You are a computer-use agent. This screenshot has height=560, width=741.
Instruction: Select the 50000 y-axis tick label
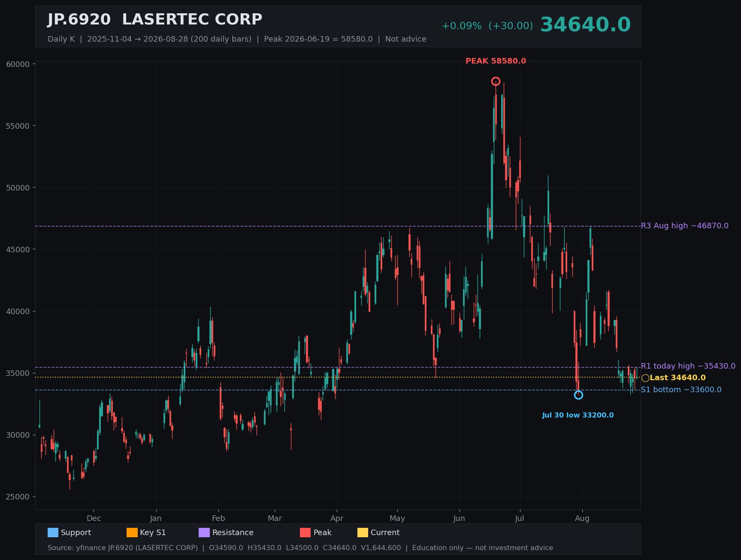18,188
